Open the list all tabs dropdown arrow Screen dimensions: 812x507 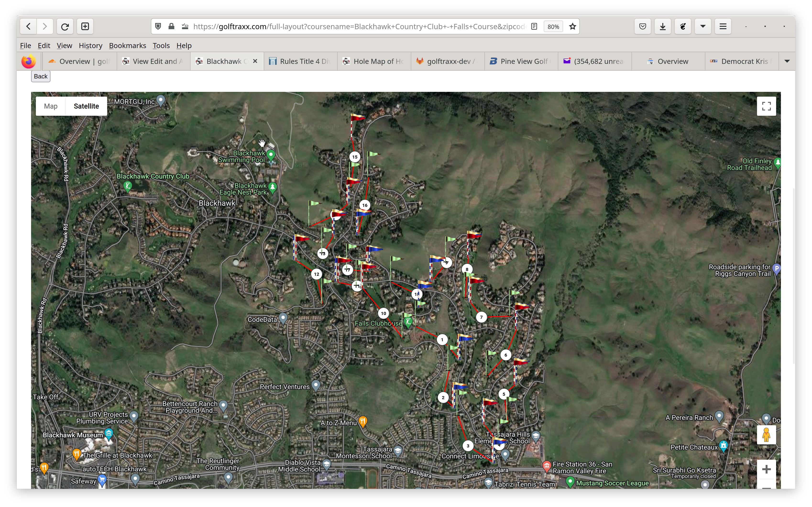[787, 61]
